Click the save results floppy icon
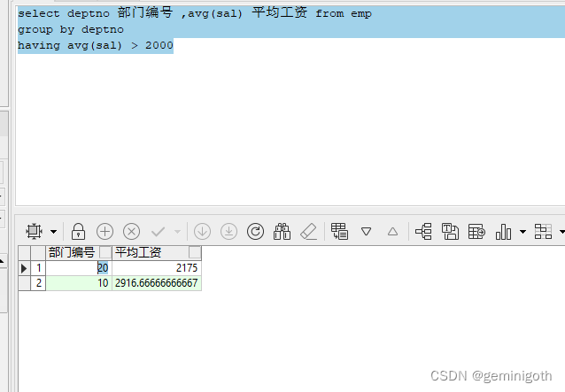Viewport: 565px width, 392px height. point(450,231)
